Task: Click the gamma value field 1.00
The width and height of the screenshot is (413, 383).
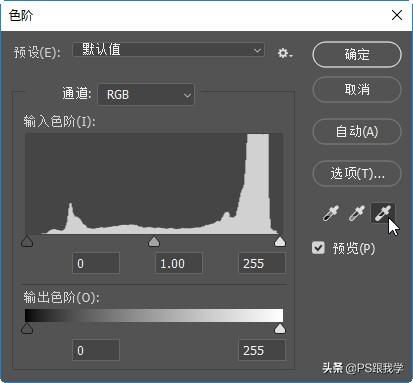Action: (x=179, y=263)
